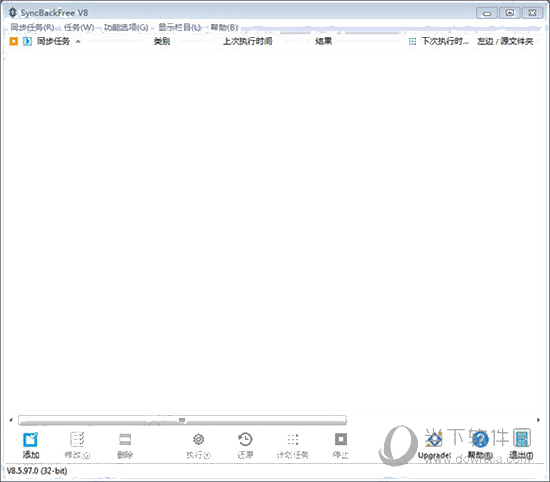Click the orange square icon in the column header
Viewport: 550px width, 482px height.
coord(13,41)
